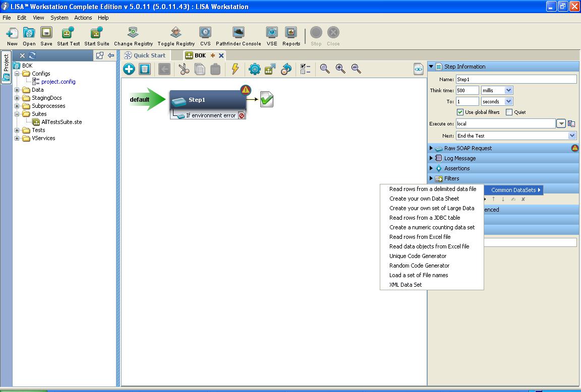Click the Start Suite icon

(97, 33)
